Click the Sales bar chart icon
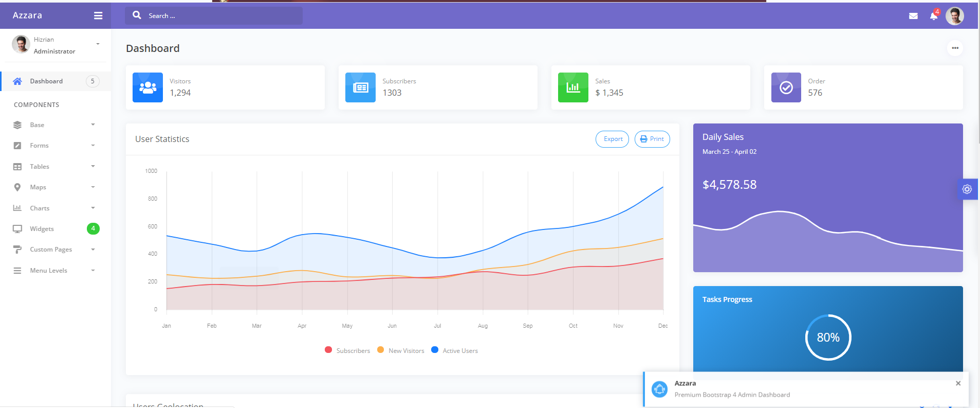The height and width of the screenshot is (408, 980). tap(573, 87)
